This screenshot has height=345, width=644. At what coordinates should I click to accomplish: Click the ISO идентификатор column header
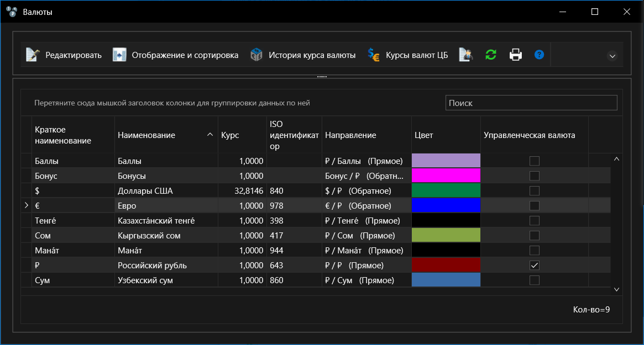(x=294, y=135)
